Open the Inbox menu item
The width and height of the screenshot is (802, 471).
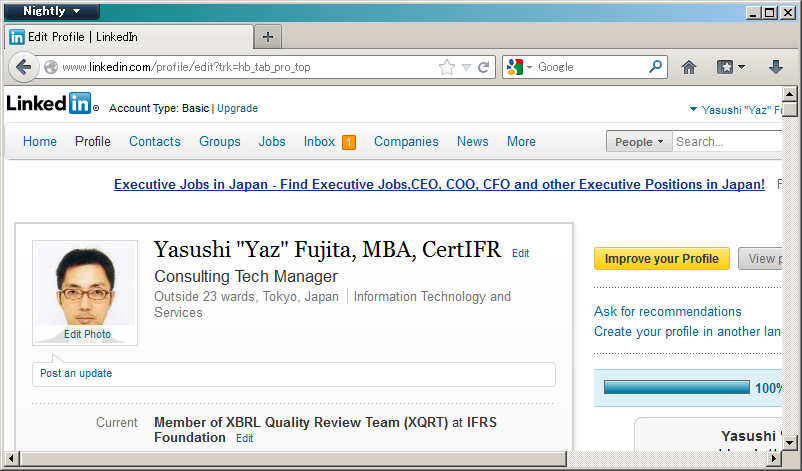[319, 142]
